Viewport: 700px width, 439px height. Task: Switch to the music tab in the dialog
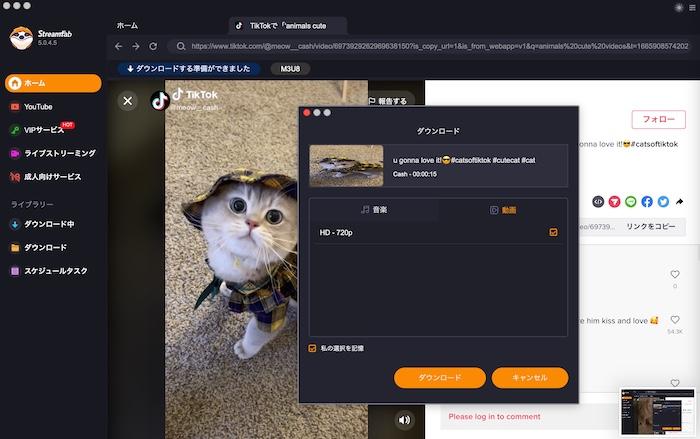374,209
